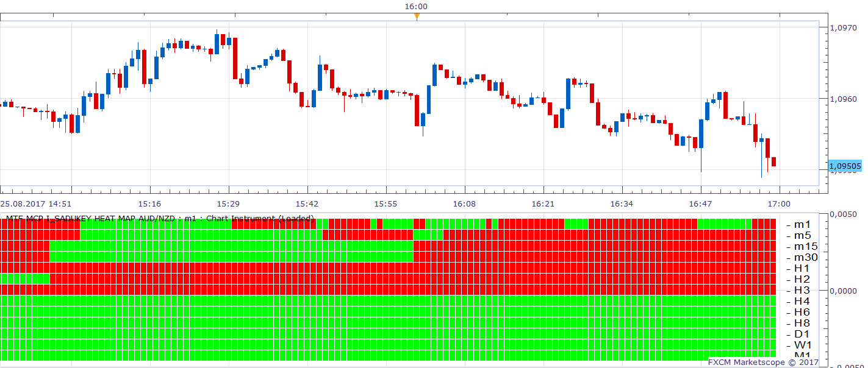The image size is (868, 368).
Task: Click the H8 heat map row label
Action: click(802, 324)
